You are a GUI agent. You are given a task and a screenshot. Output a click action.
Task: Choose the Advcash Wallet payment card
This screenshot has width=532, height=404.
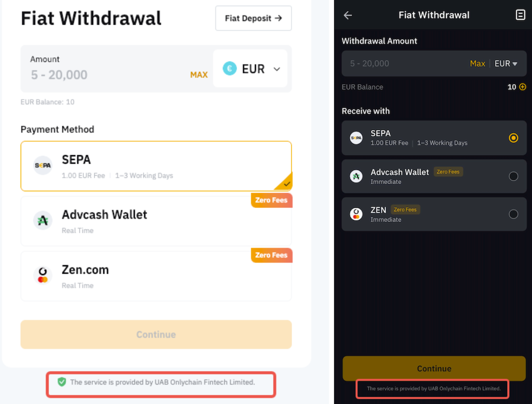156,221
